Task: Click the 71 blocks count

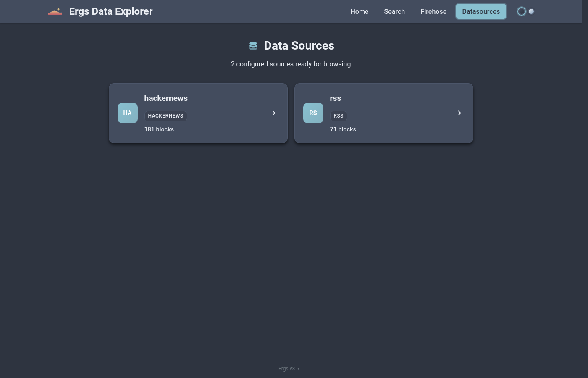Action: (x=343, y=129)
